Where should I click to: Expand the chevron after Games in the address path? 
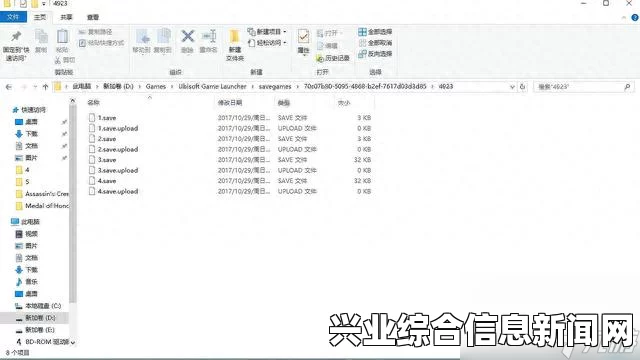pyautogui.click(x=172, y=87)
